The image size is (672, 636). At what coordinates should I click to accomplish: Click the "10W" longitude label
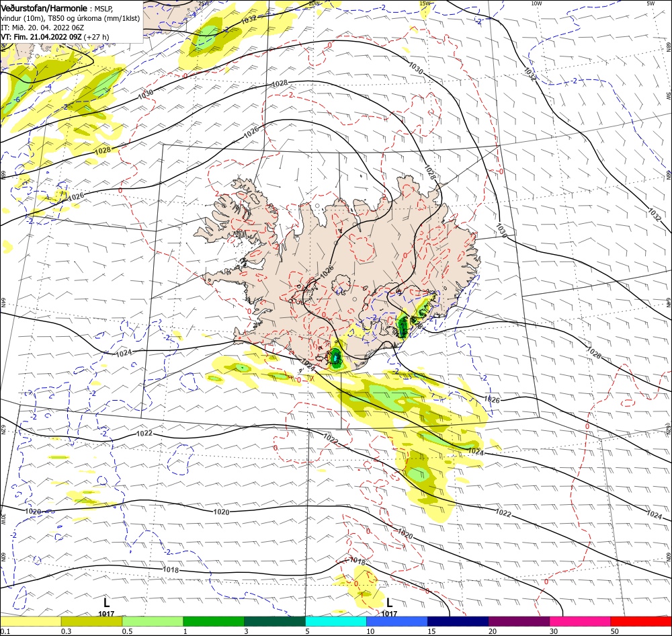tap(536, 3)
